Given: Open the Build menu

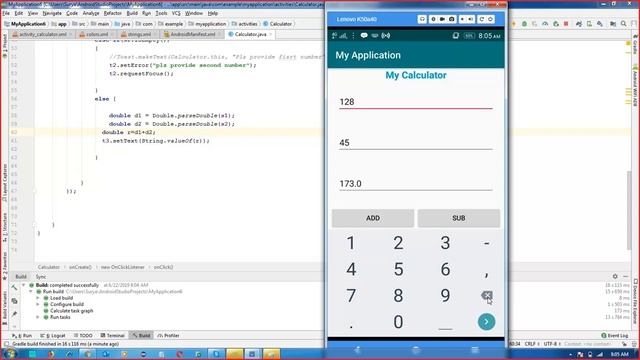Looking at the screenshot, I should point(132,13).
